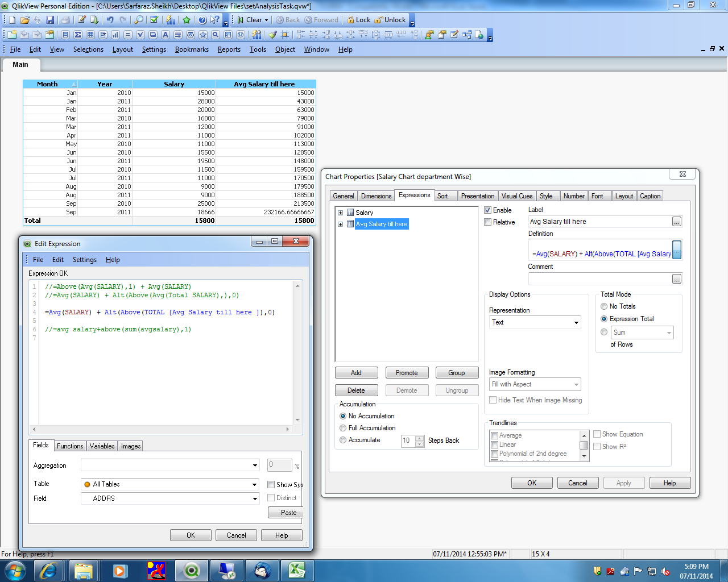The height and width of the screenshot is (582, 728).
Task: Uncheck the Enable checkbox for the expression
Action: [x=487, y=210]
